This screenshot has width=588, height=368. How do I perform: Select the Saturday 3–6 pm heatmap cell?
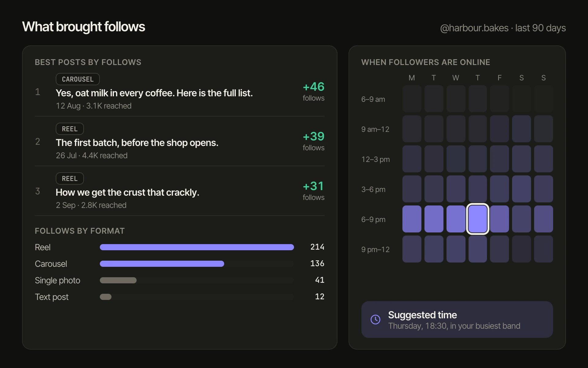(522, 189)
